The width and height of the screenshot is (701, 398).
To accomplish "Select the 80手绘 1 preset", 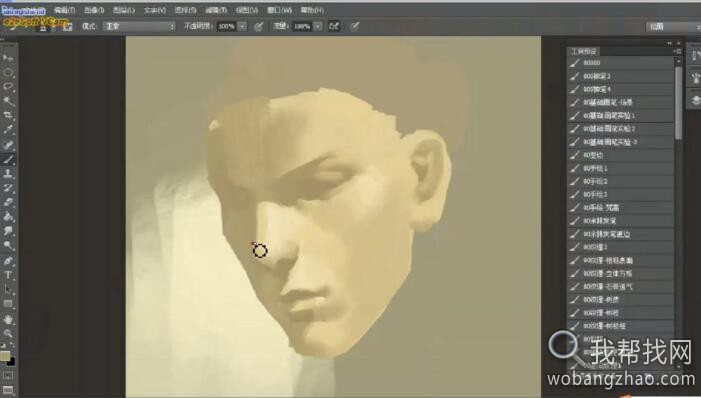I will (x=621, y=169).
